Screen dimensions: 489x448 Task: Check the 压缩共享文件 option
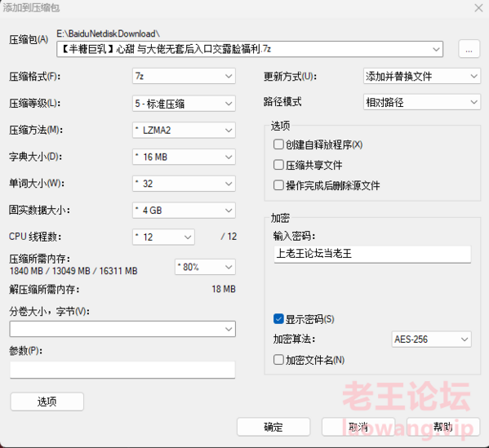click(x=278, y=165)
